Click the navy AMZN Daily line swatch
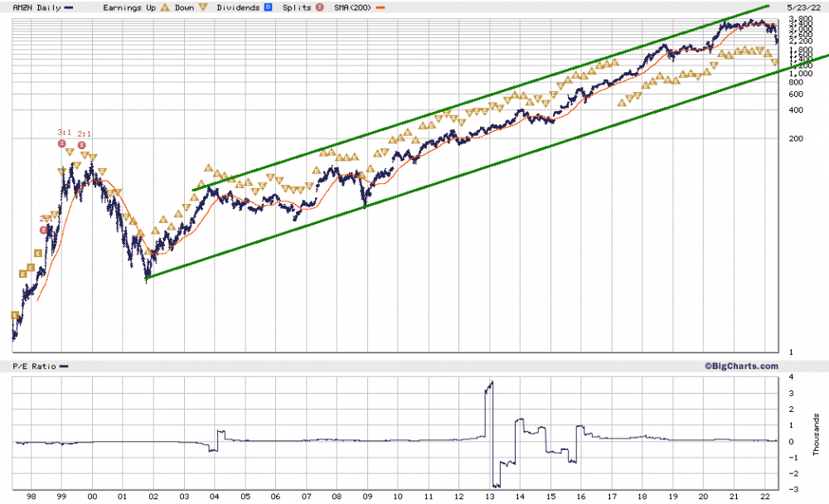 69,8
